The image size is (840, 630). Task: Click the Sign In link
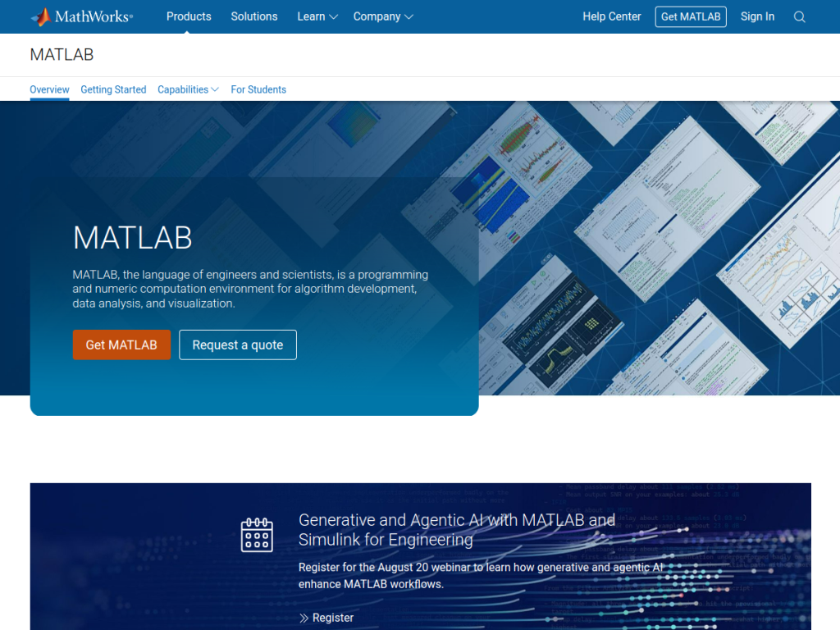click(757, 16)
